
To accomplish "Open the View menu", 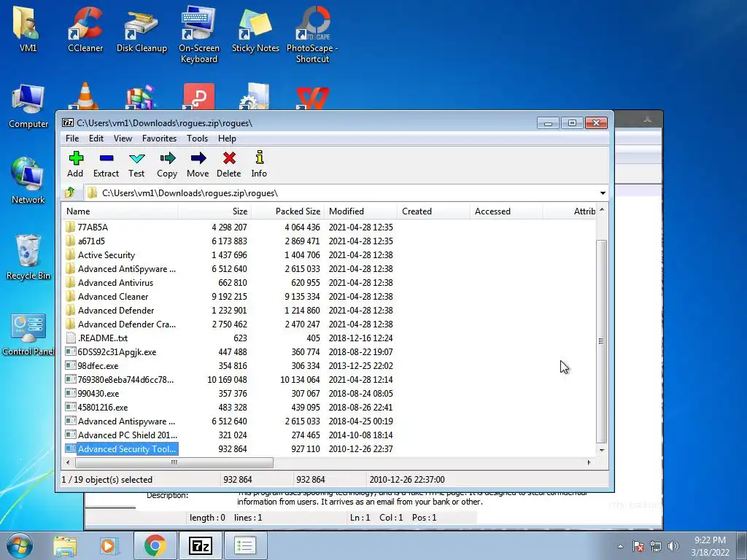I will coord(123,139).
